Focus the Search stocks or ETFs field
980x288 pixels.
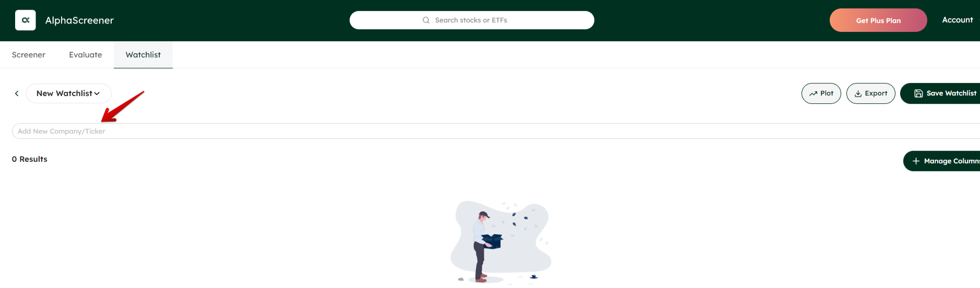click(472, 20)
